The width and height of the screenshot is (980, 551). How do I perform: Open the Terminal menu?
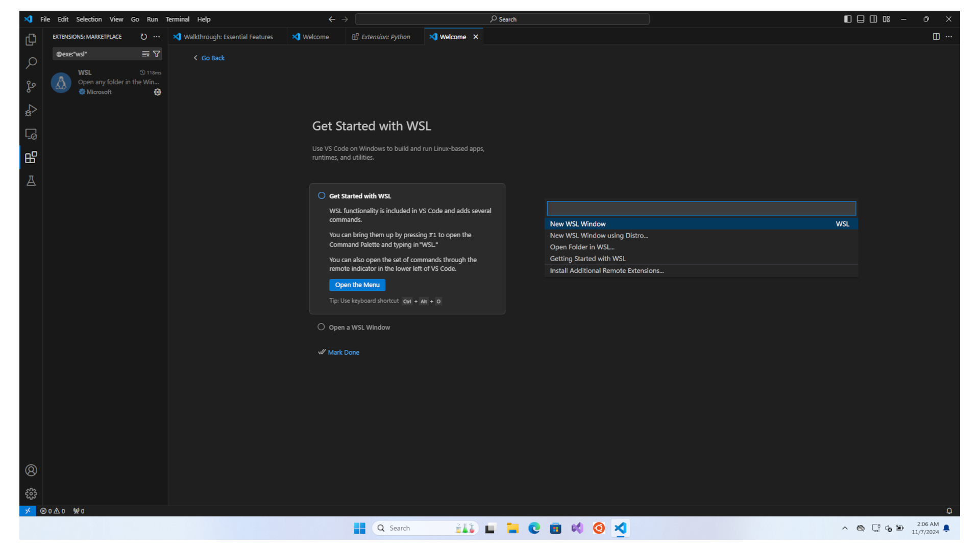[x=178, y=19]
